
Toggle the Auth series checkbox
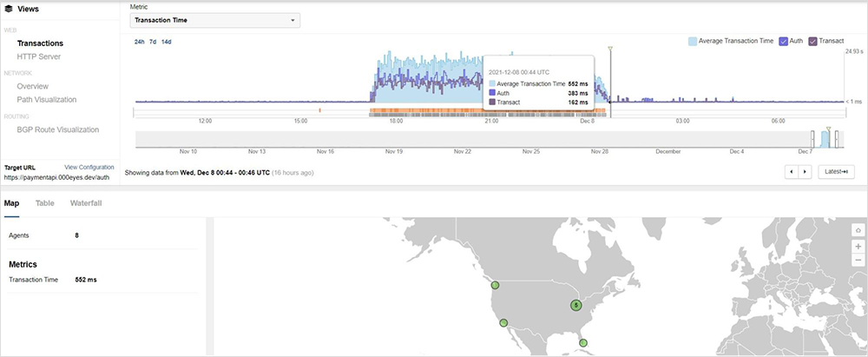click(x=784, y=41)
